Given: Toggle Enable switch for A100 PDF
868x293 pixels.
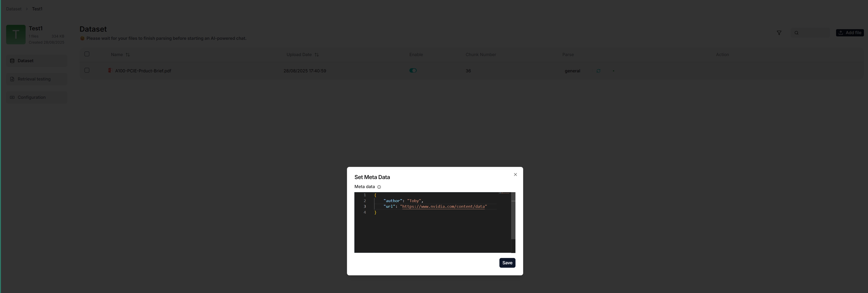Looking at the screenshot, I should [x=413, y=70].
